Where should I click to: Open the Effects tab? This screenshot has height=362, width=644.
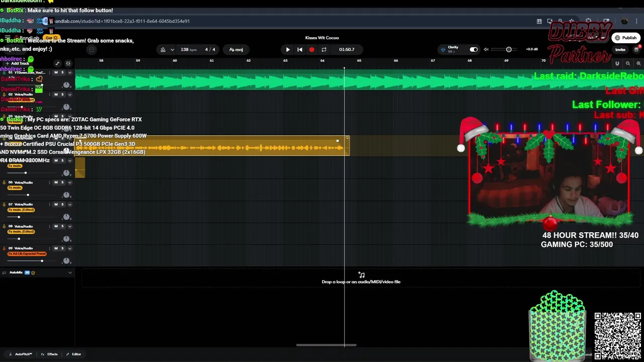tap(49, 354)
